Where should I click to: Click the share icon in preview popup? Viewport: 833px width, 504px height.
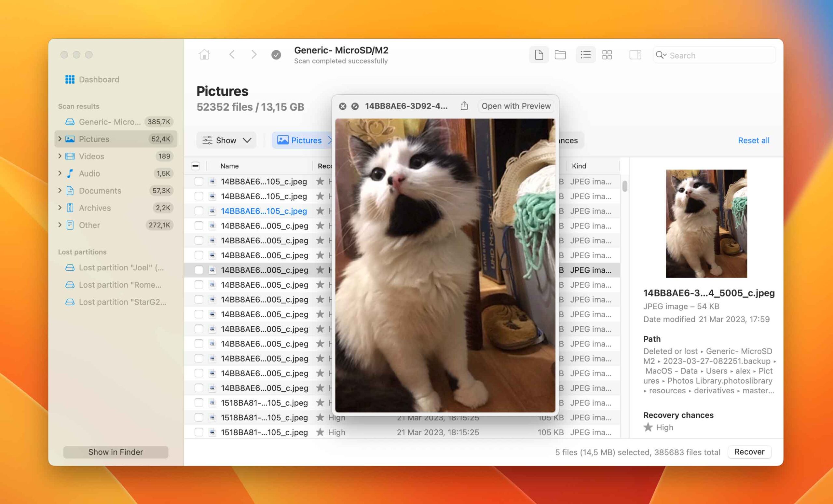[463, 106]
